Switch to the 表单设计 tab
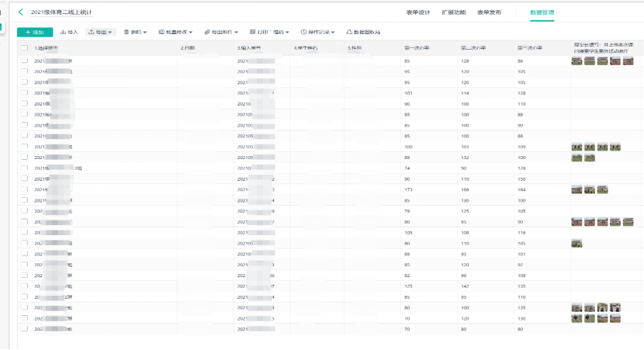644x350 pixels. 418,12
